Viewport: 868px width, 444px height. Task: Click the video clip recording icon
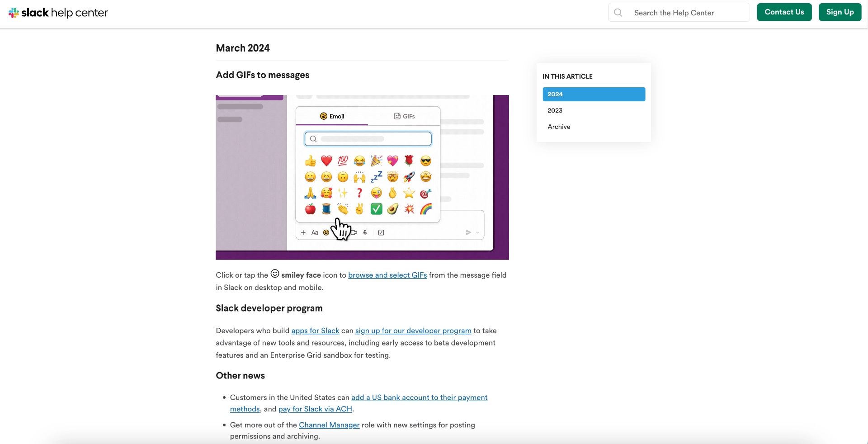coord(355,232)
